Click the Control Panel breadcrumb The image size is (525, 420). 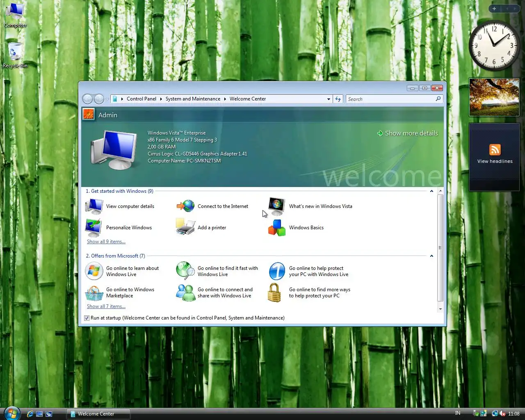point(142,99)
